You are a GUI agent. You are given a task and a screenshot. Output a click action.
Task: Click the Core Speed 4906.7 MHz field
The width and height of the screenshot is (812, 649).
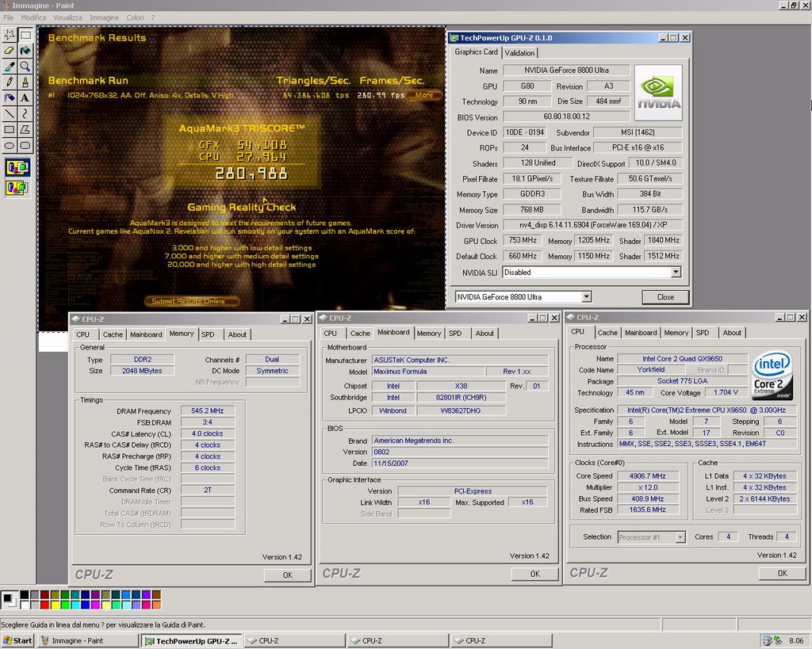tap(647, 476)
